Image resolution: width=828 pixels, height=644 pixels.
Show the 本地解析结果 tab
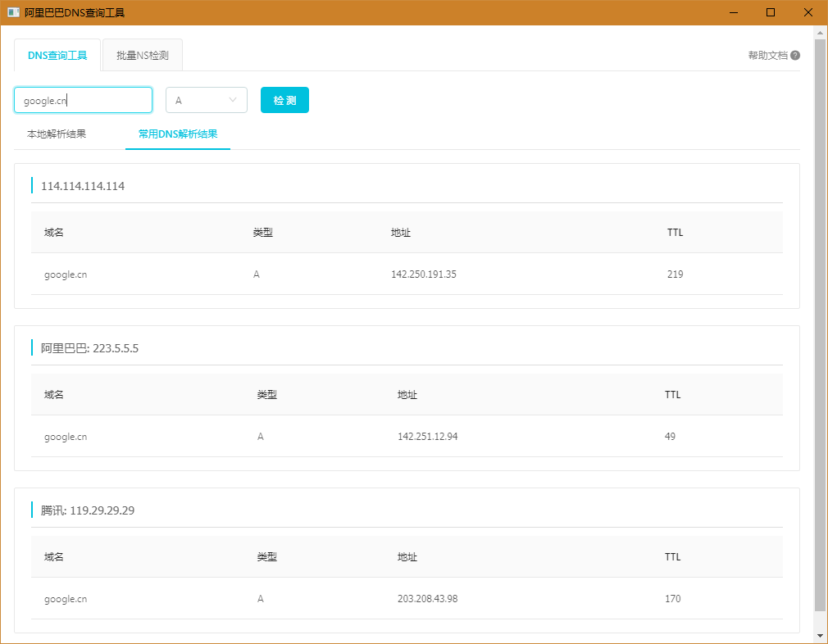[x=57, y=134]
